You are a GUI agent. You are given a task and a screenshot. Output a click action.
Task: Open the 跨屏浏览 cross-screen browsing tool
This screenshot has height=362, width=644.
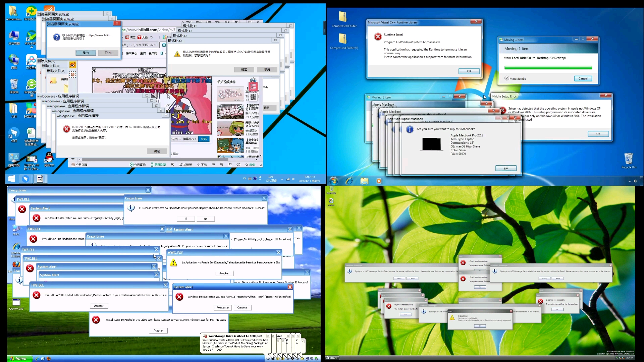[x=159, y=165]
